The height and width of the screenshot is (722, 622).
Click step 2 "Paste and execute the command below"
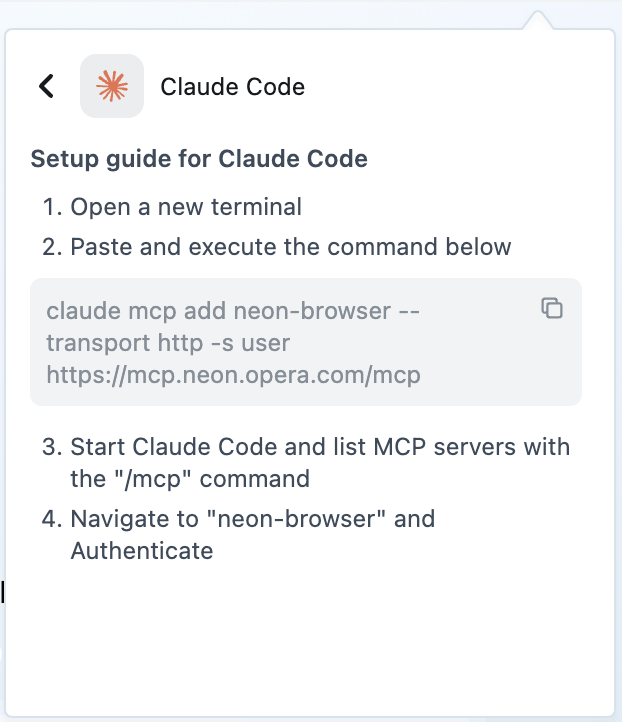coord(290,246)
